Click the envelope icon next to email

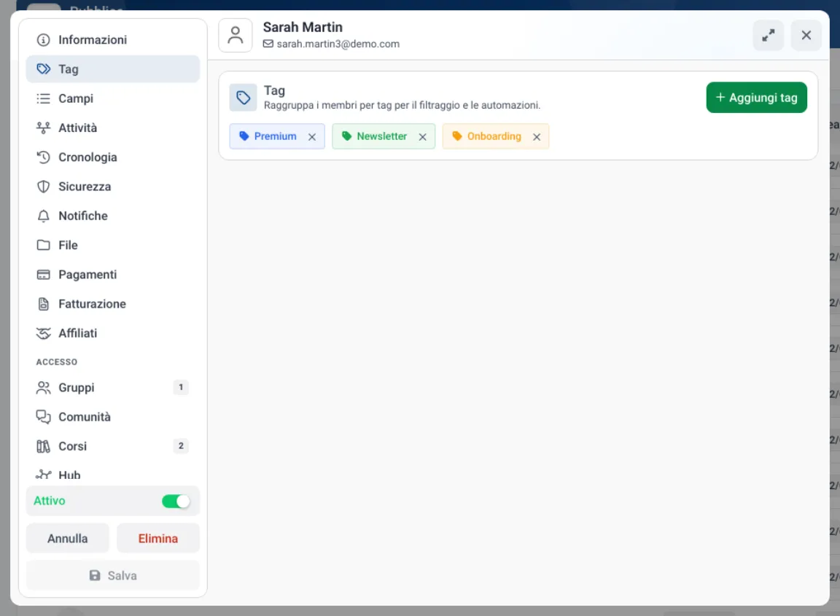[268, 44]
